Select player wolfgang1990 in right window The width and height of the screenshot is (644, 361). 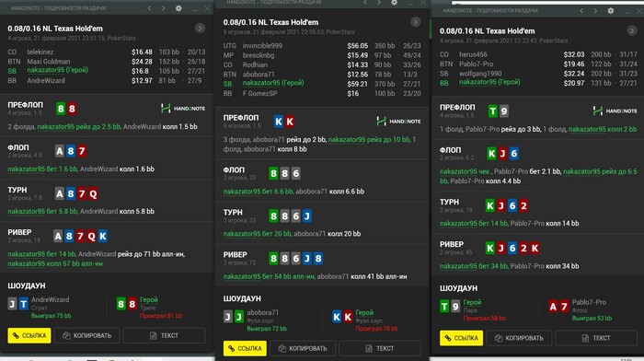pyautogui.click(x=480, y=73)
